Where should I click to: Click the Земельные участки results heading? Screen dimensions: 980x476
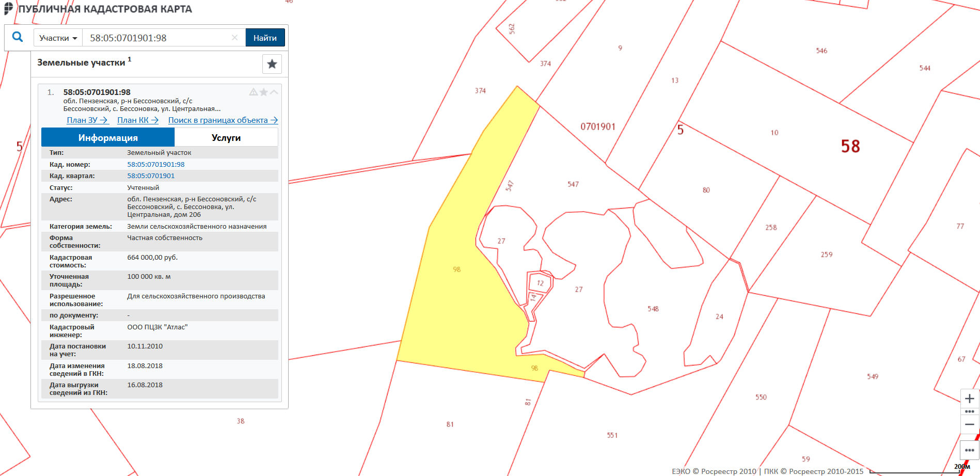coord(81,62)
